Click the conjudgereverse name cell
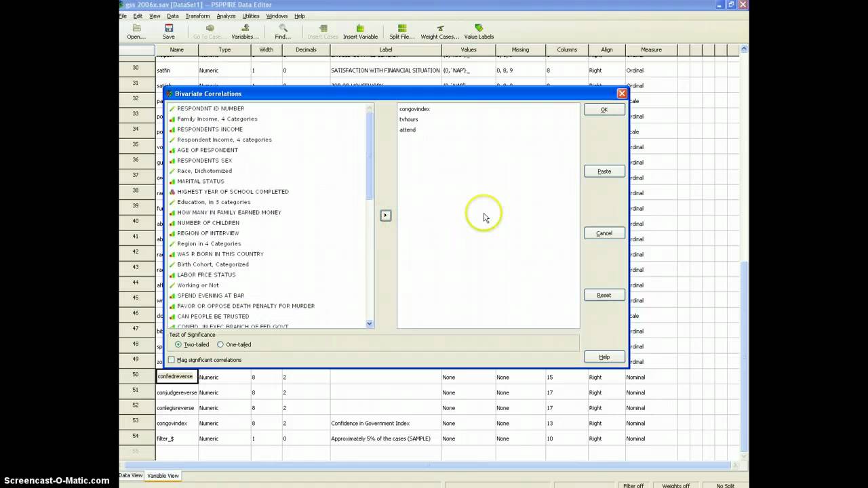This screenshot has width=868, height=488. point(176,392)
